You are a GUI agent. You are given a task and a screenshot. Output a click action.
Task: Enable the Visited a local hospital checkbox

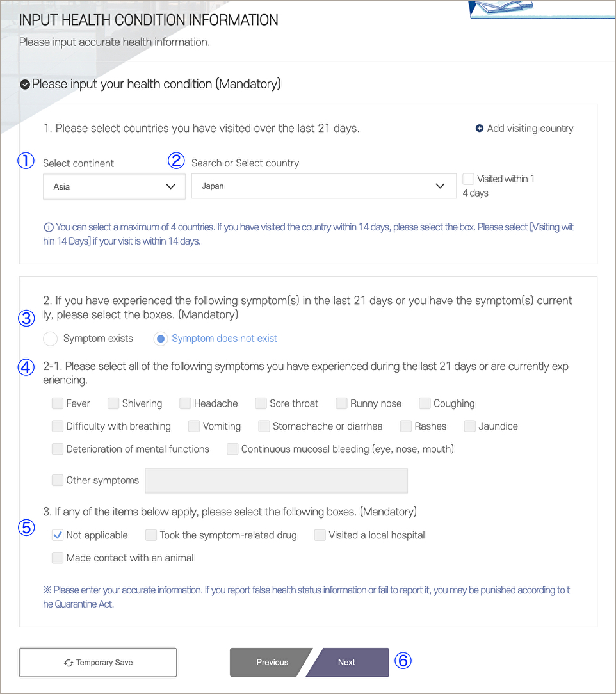click(320, 535)
